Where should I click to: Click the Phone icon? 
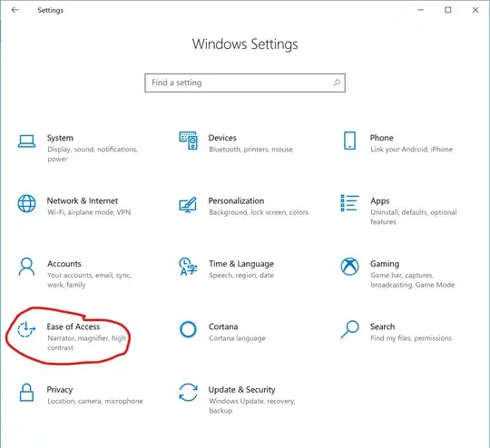point(349,141)
